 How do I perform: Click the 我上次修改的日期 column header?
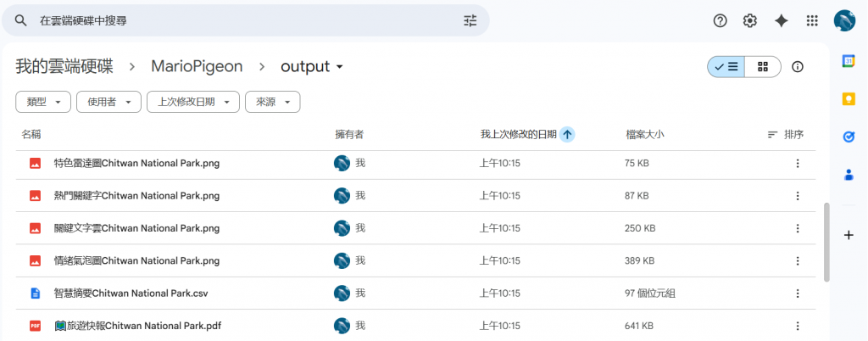click(x=518, y=135)
